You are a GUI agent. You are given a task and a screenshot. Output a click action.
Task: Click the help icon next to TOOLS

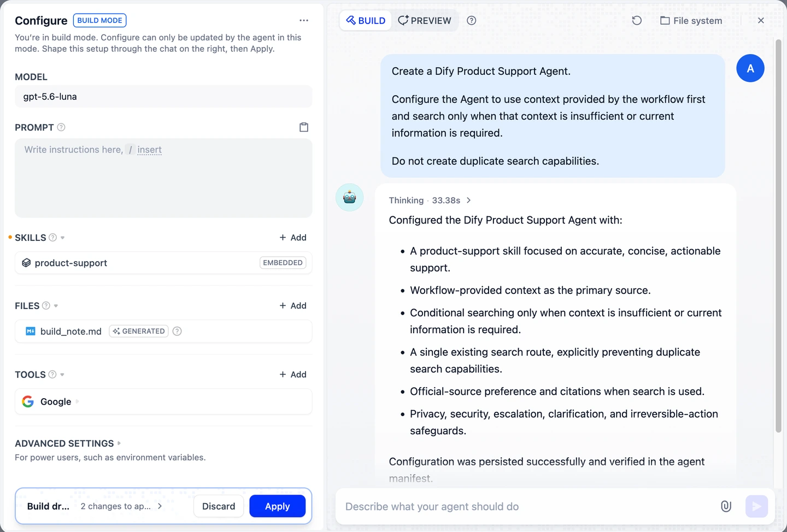(52, 374)
